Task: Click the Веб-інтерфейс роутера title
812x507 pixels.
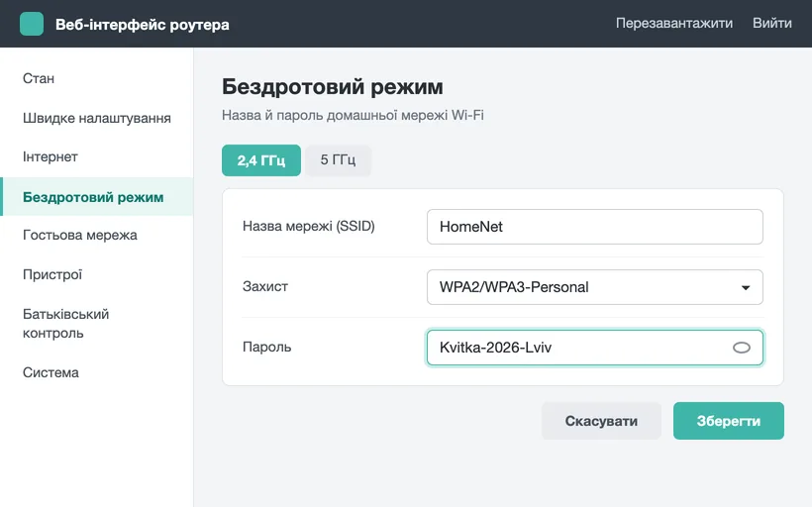Action: 143,25
